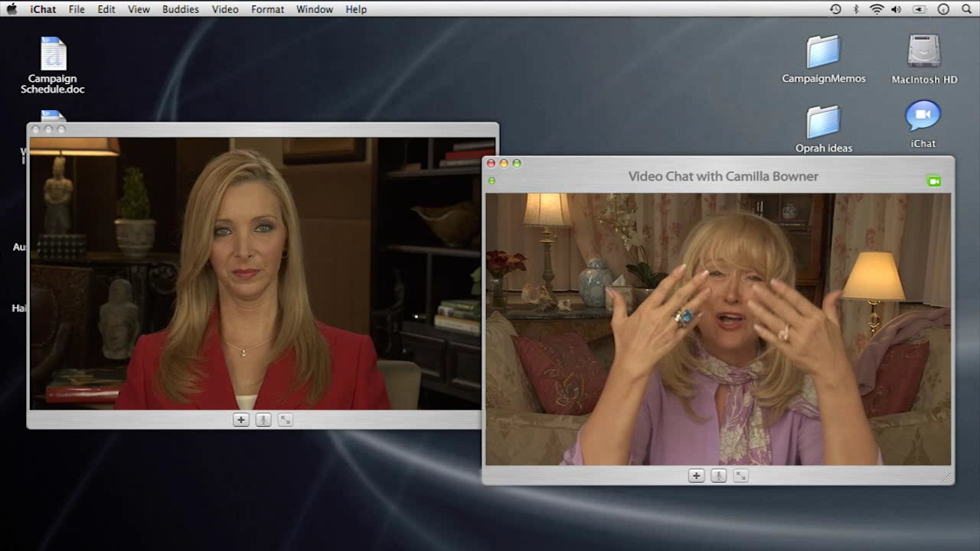This screenshot has width=980, height=551.
Task: Open the iChat application menu
Action: click(42, 9)
